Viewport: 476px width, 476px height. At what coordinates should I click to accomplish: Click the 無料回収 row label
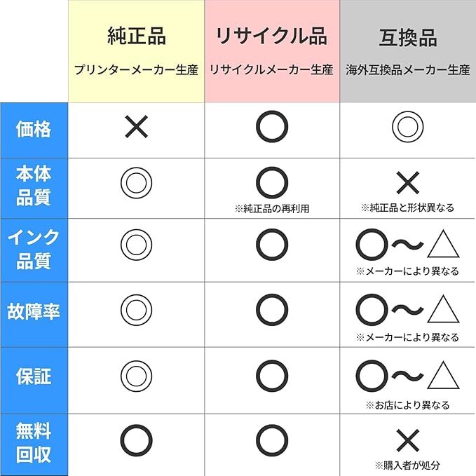[34, 442]
